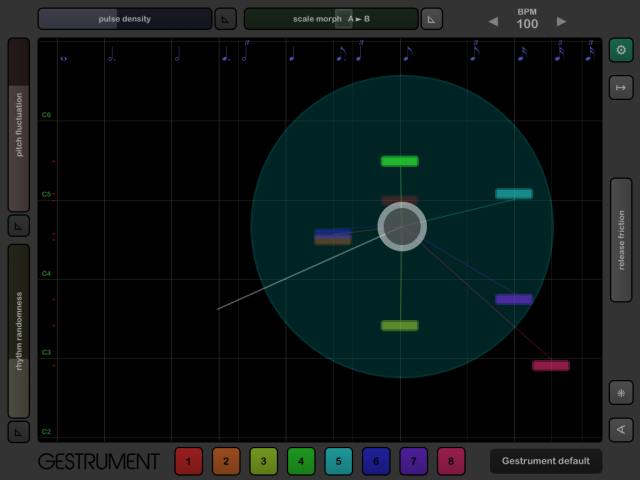Click the corner icon below pitch fluctuation
Viewport: 640px width, 480px height.
[x=19, y=226]
